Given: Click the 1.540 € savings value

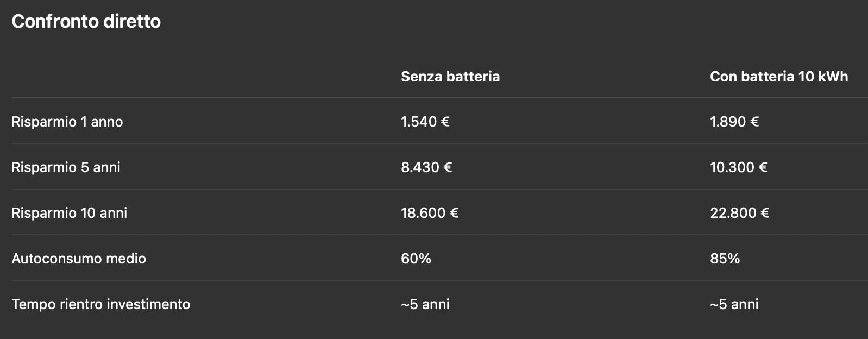Looking at the screenshot, I should tap(425, 122).
